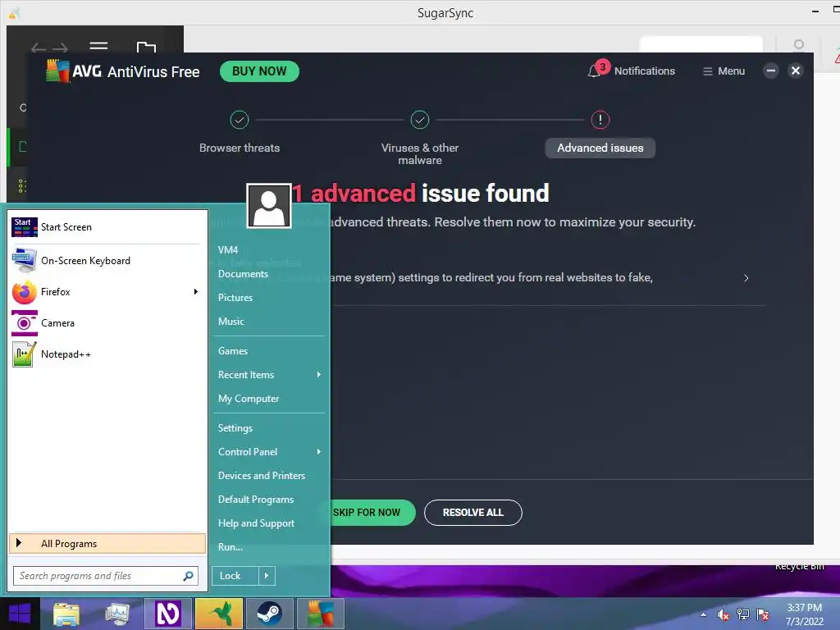Open the Run... dialog
The width and height of the screenshot is (840, 630).
pyautogui.click(x=231, y=547)
